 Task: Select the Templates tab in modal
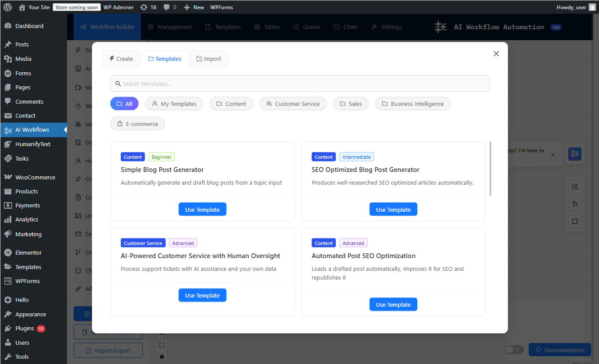pos(165,59)
